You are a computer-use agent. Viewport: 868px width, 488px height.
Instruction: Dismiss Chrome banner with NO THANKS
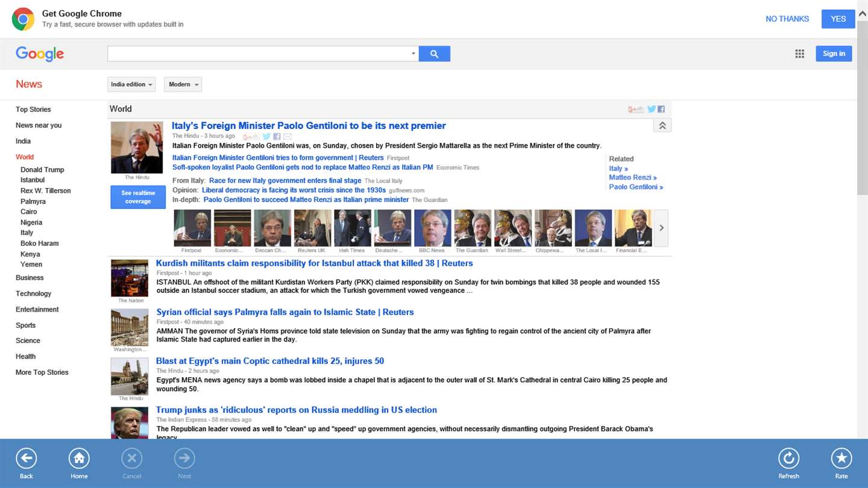(x=787, y=19)
